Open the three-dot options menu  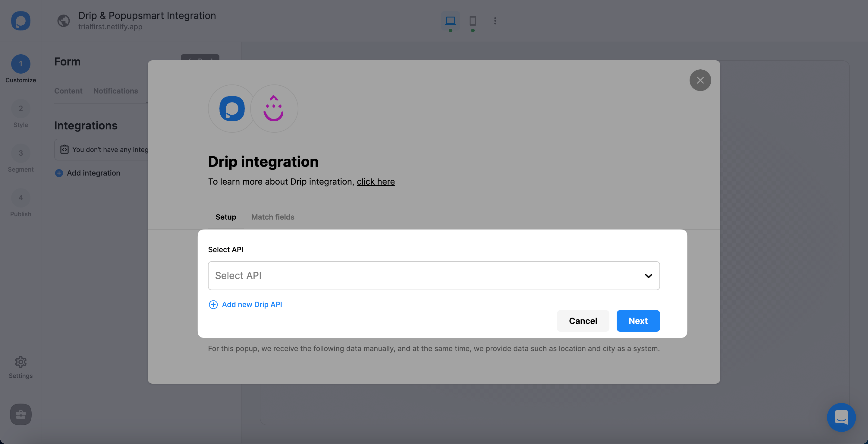[495, 21]
